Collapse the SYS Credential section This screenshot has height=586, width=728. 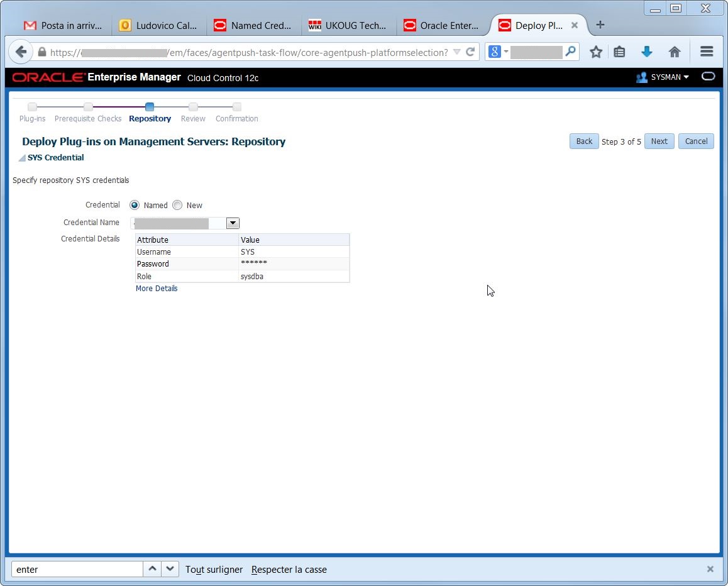[22, 158]
